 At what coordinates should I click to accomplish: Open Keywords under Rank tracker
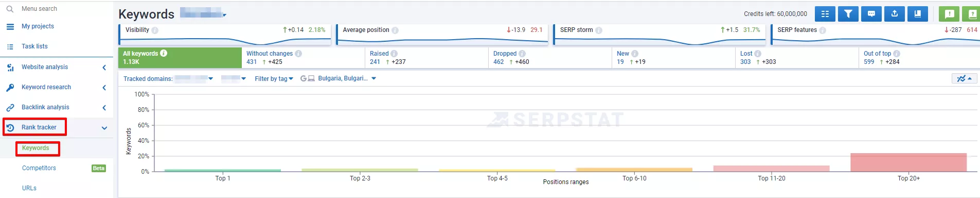click(x=35, y=148)
